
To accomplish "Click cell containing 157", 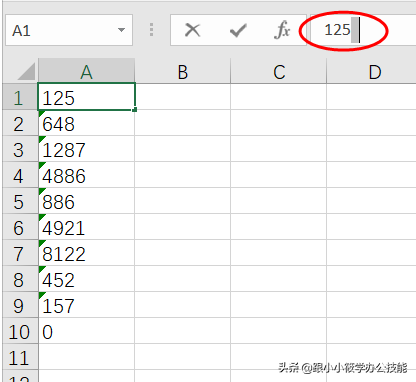I will tap(86, 305).
